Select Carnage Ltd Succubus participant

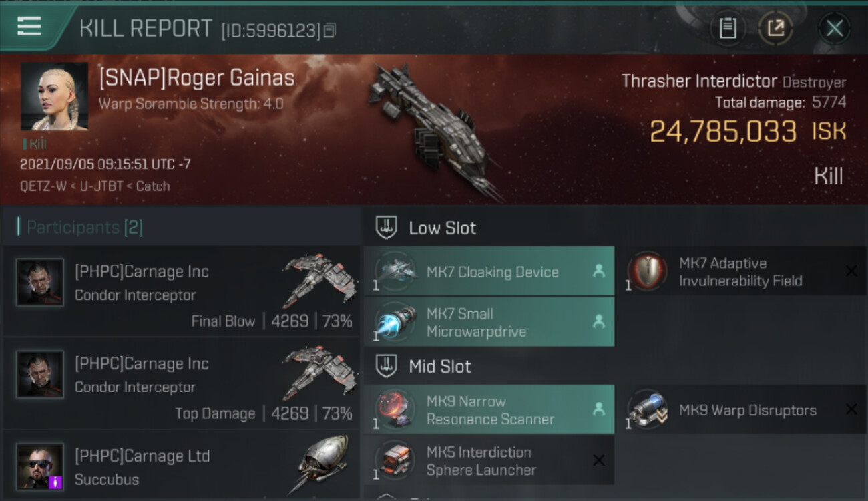[182, 466]
